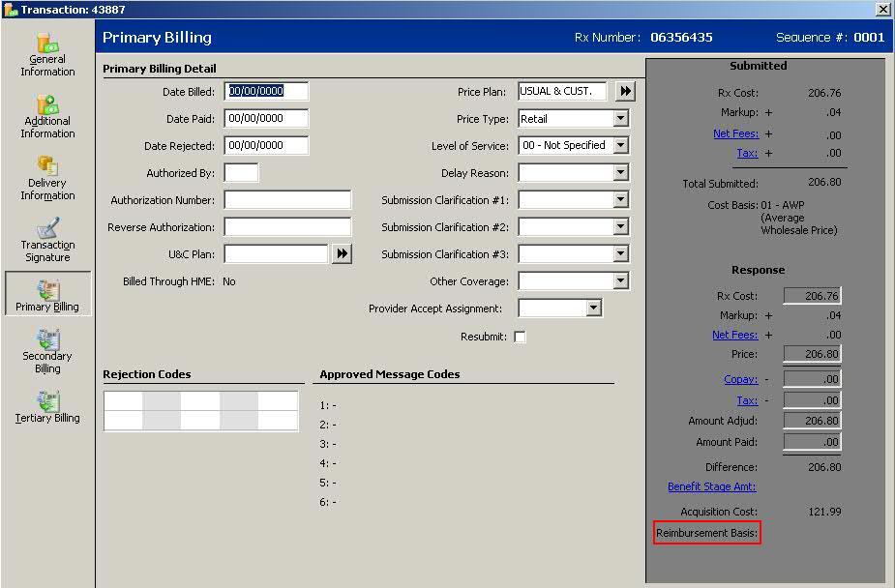Click the Total Submitted value 206.80
895x588 pixels.
point(824,183)
